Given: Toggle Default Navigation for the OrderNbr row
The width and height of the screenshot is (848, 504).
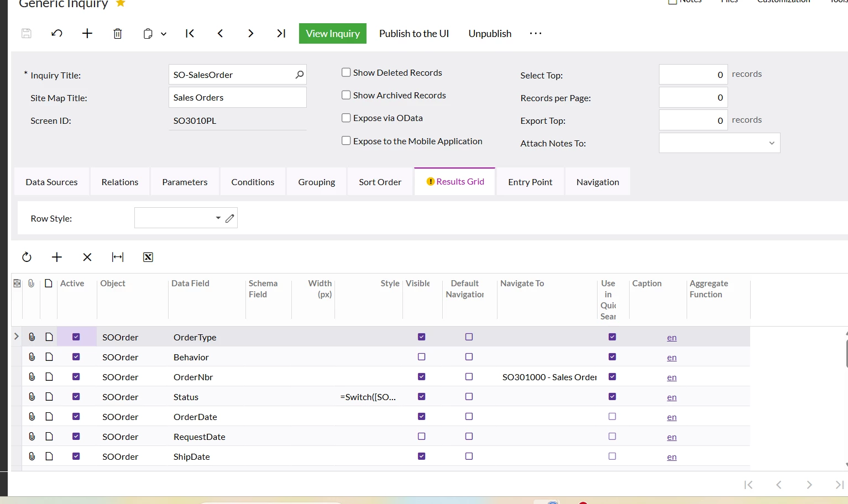Looking at the screenshot, I should pos(469,377).
